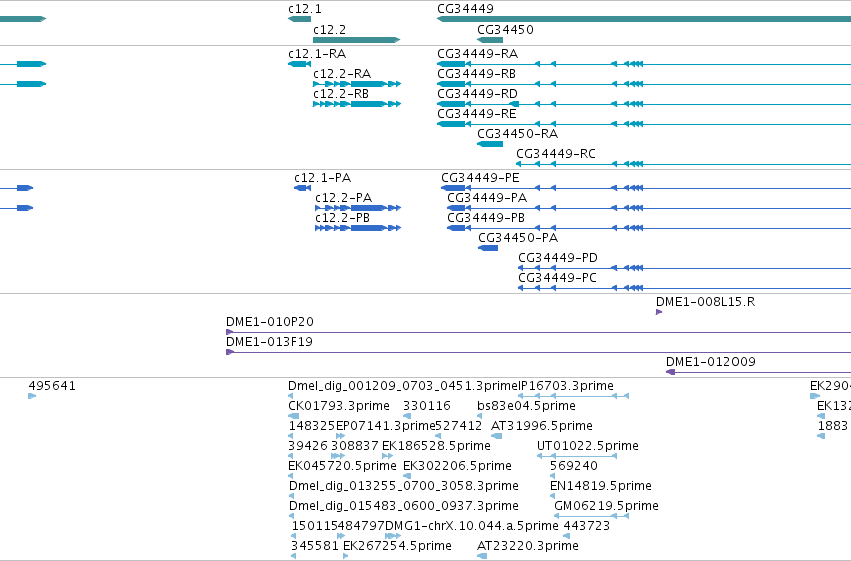The height and width of the screenshot is (561, 851).
Task: Open protein c12.2-PA label
Action: [344, 198]
